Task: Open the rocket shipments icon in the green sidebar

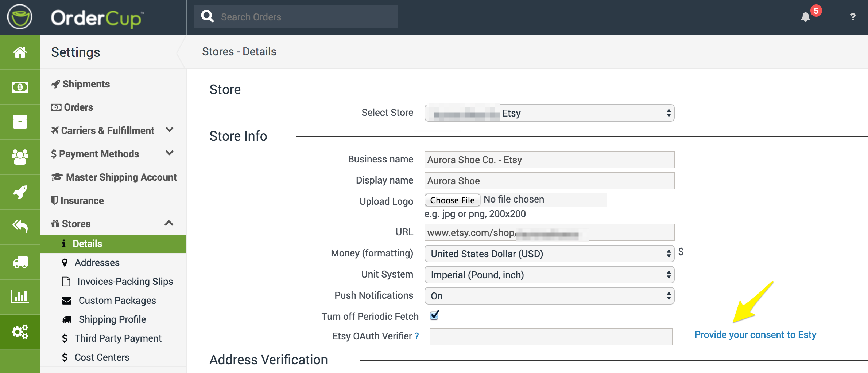Action: 20,192
